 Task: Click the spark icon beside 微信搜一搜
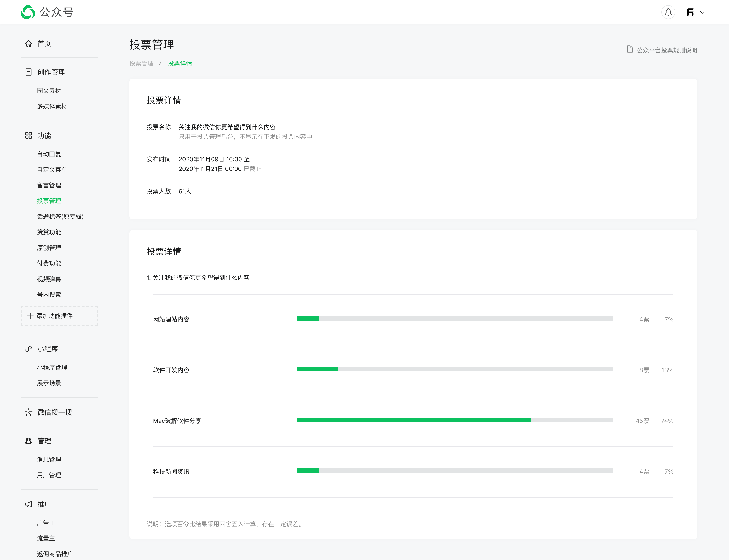coord(29,412)
